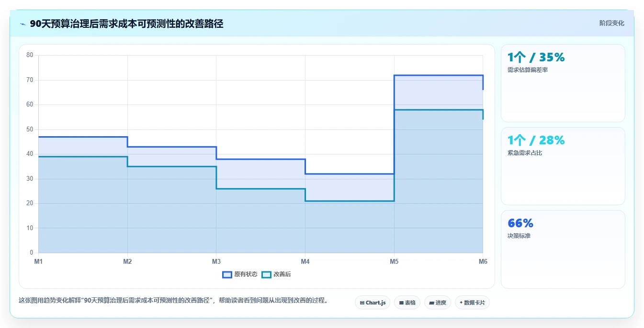This screenshot has width=644, height=328.
Task: Click the 20 y-axis tick label
Action: [30, 203]
